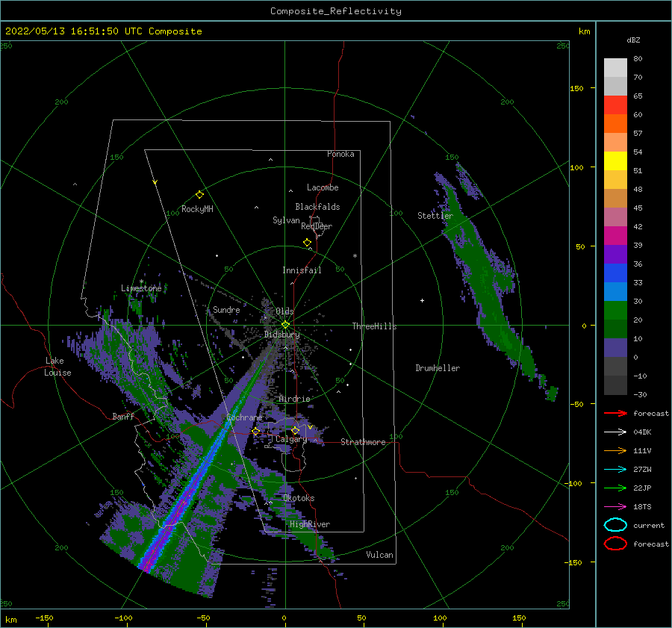This screenshot has height=628, width=672.
Task: Click the -30 value on the dBZ scale
Action: pyautogui.click(x=640, y=394)
